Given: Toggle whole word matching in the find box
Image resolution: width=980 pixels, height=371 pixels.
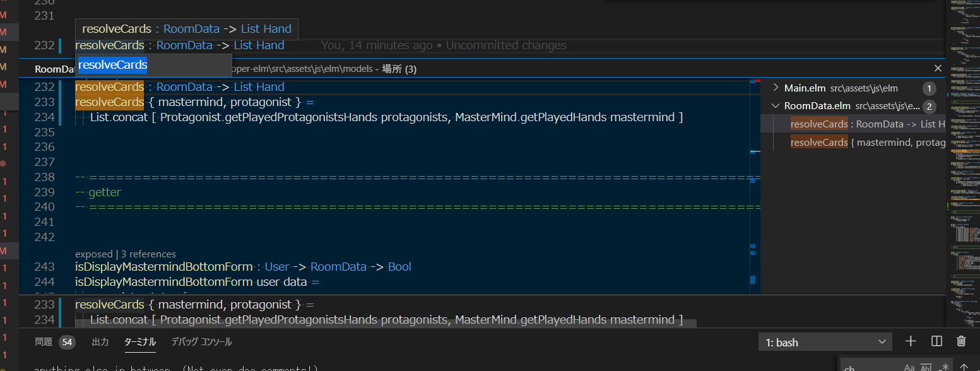Looking at the screenshot, I should pyautogui.click(x=926, y=367).
